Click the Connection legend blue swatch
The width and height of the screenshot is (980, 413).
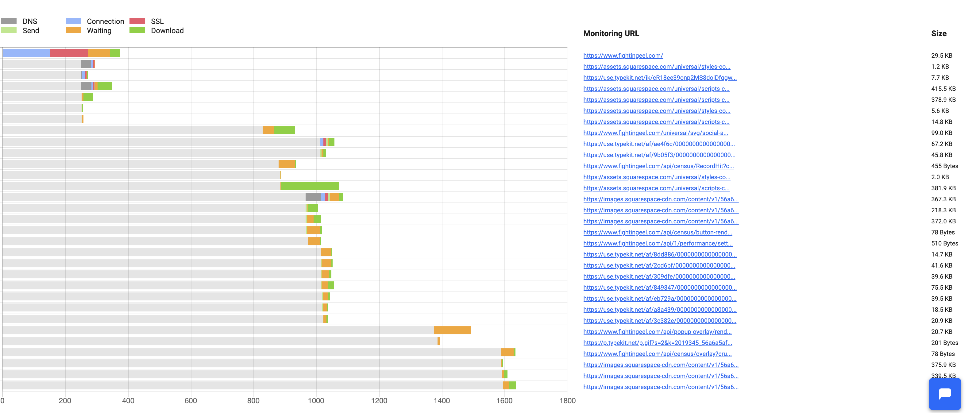click(x=73, y=21)
